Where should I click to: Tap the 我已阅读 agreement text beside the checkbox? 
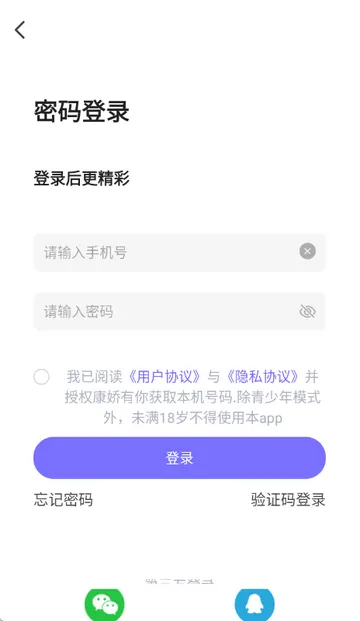pyautogui.click(x=94, y=377)
